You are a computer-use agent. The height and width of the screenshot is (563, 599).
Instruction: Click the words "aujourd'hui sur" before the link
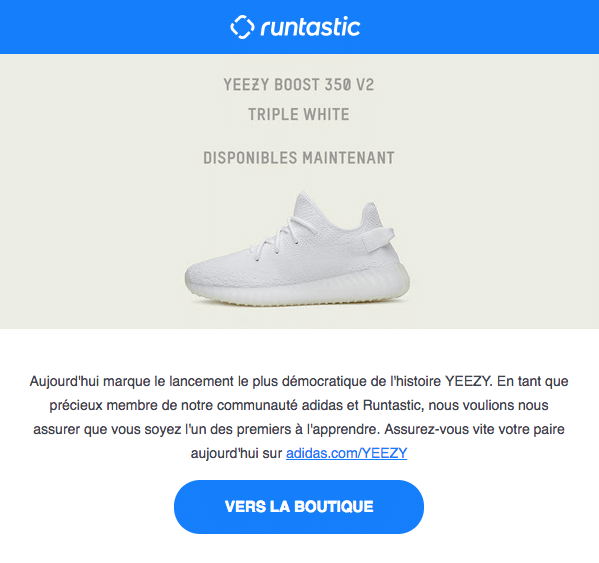236,453
